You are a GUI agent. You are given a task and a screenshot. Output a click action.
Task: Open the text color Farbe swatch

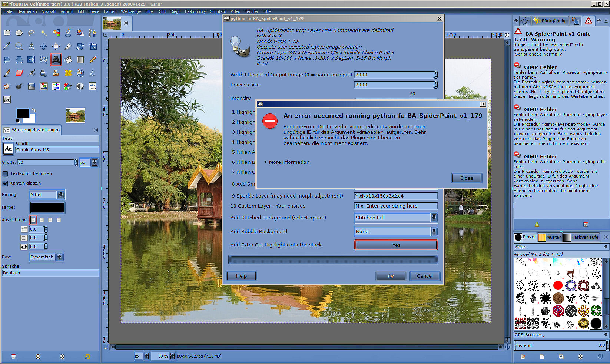point(47,208)
